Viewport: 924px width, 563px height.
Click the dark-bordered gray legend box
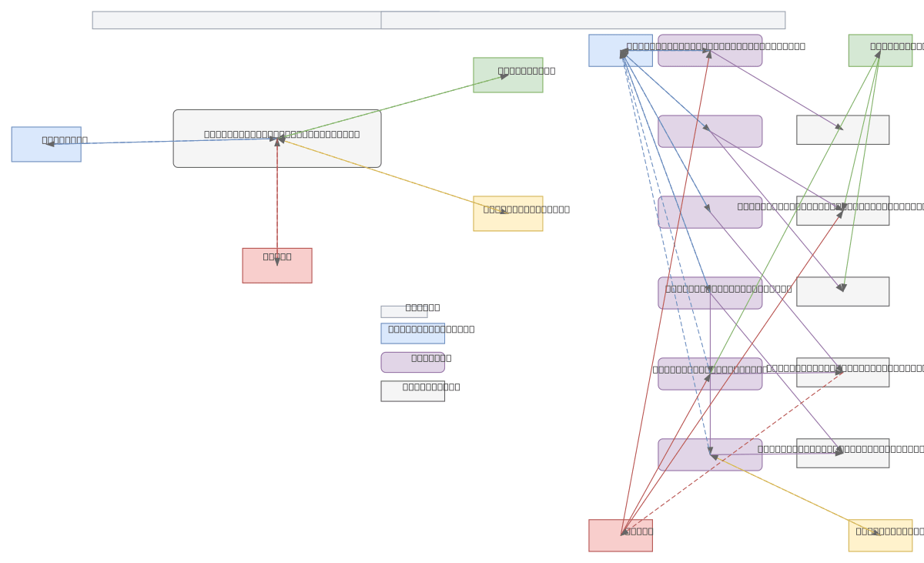pos(412,391)
